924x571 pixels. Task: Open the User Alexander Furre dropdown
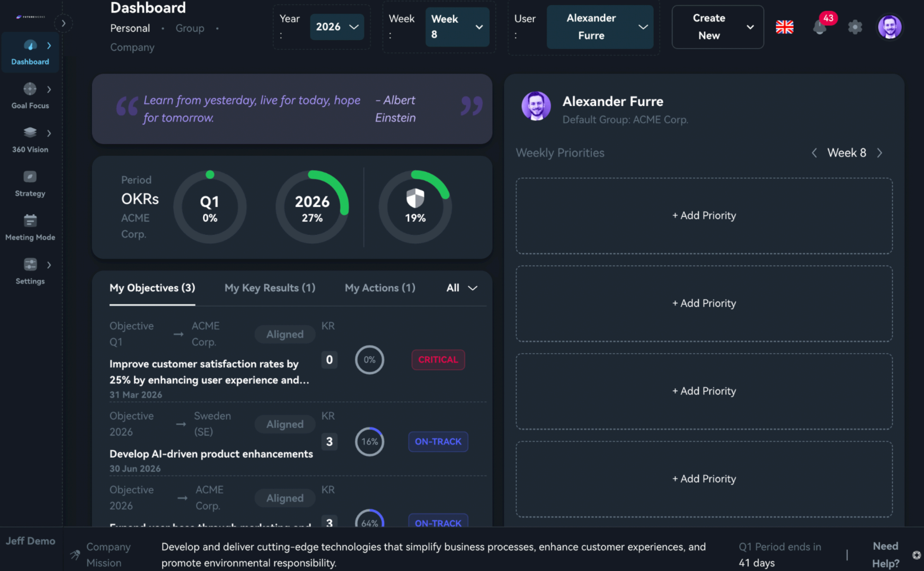[x=600, y=27]
